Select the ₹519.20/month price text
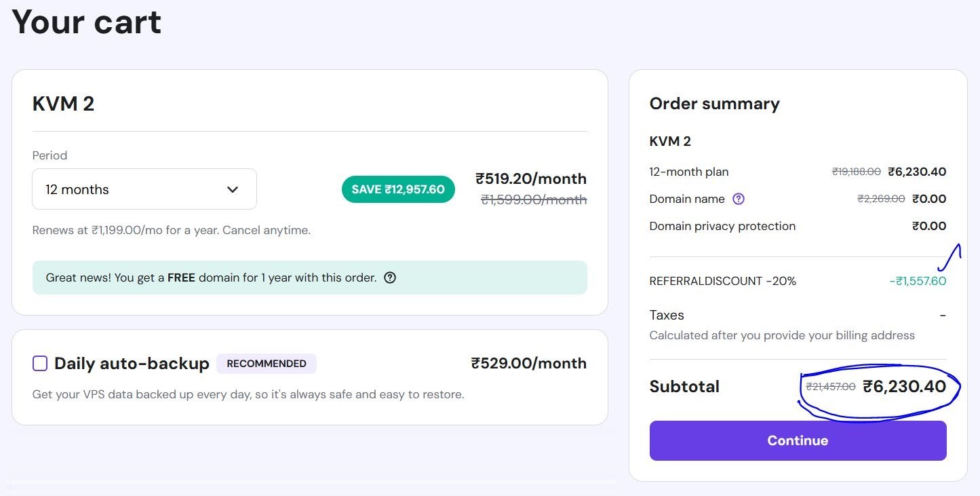The width and height of the screenshot is (980, 496). click(x=531, y=179)
